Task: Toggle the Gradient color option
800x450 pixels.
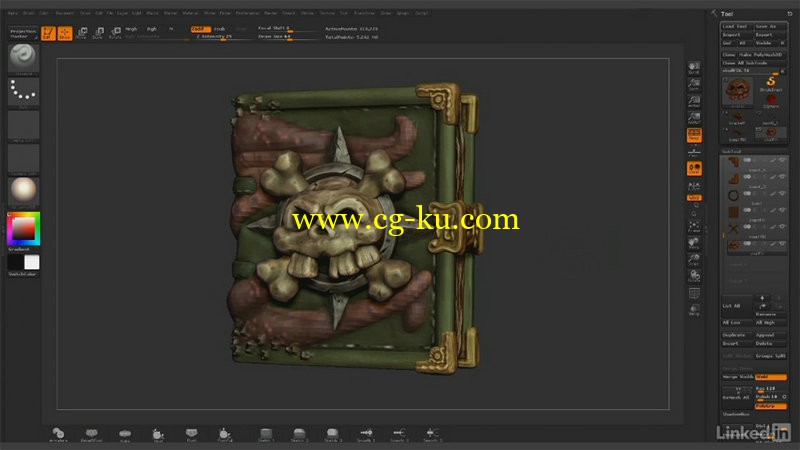Action: [19, 249]
